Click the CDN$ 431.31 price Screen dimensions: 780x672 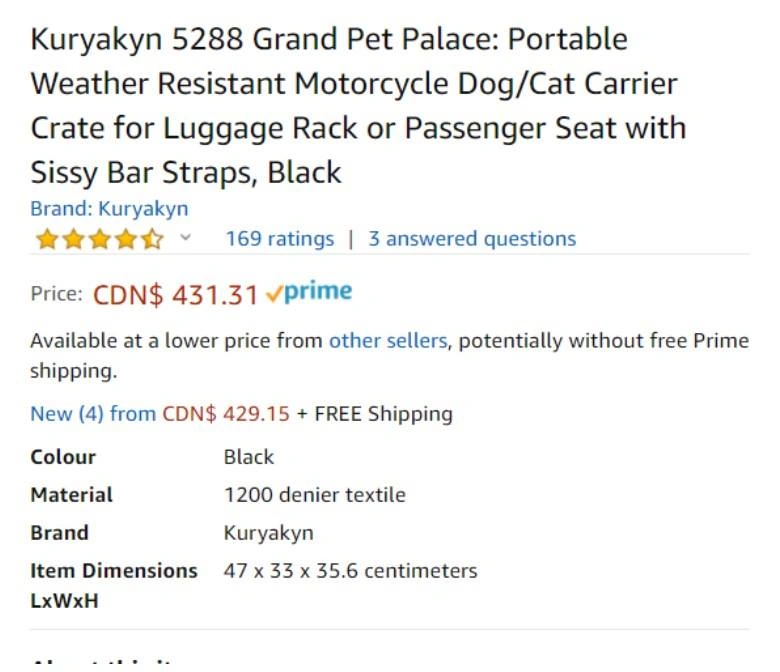[x=175, y=295]
